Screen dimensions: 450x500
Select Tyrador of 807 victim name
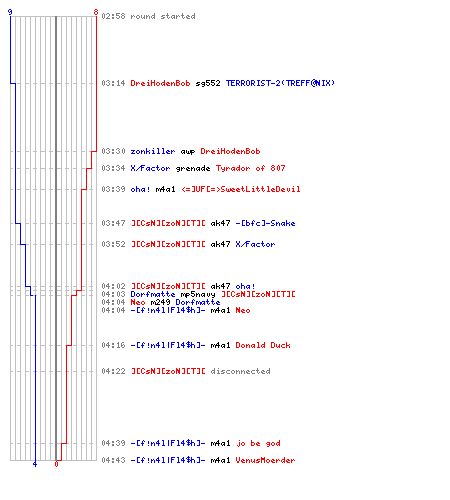click(x=250, y=168)
